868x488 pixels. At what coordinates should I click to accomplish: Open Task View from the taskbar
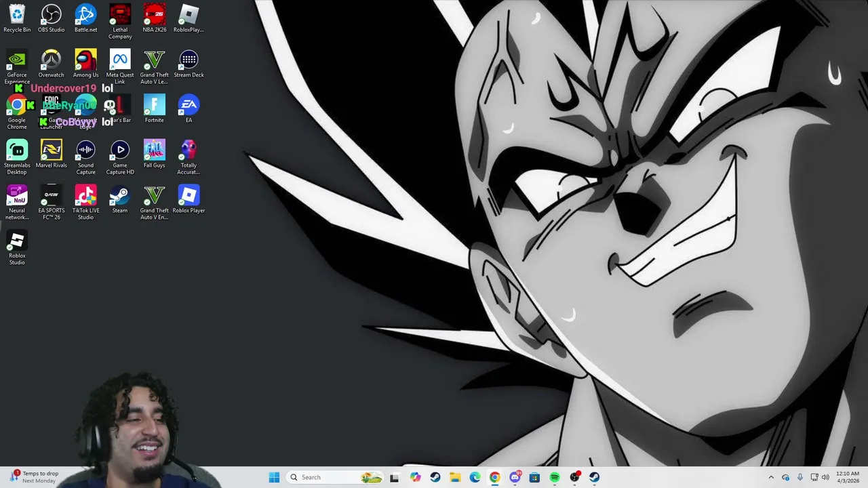coord(395,477)
